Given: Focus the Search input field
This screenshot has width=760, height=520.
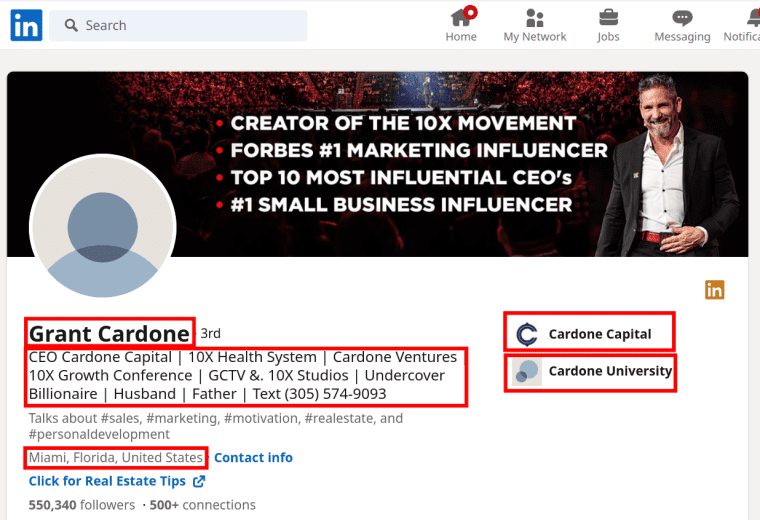Looking at the screenshot, I should (x=178, y=25).
